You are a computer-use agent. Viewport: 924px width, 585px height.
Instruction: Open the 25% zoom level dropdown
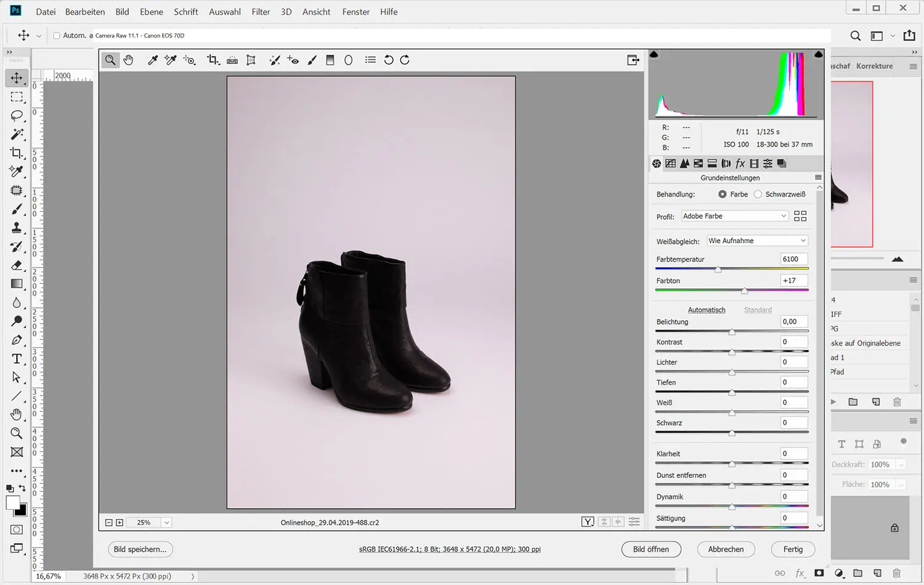(166, 522)
